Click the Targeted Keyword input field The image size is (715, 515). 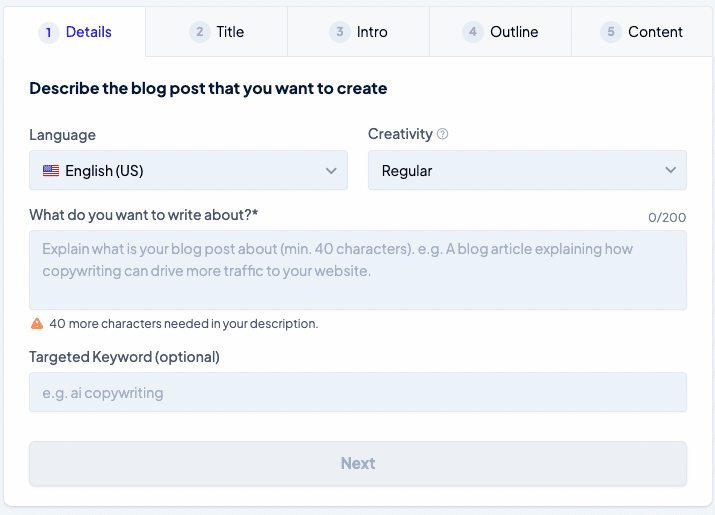[x=358, y=392]
